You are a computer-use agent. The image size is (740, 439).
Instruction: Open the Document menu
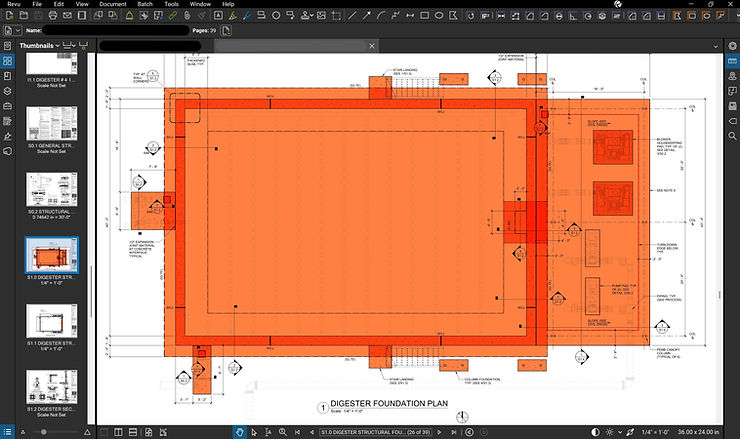(113, 4)
